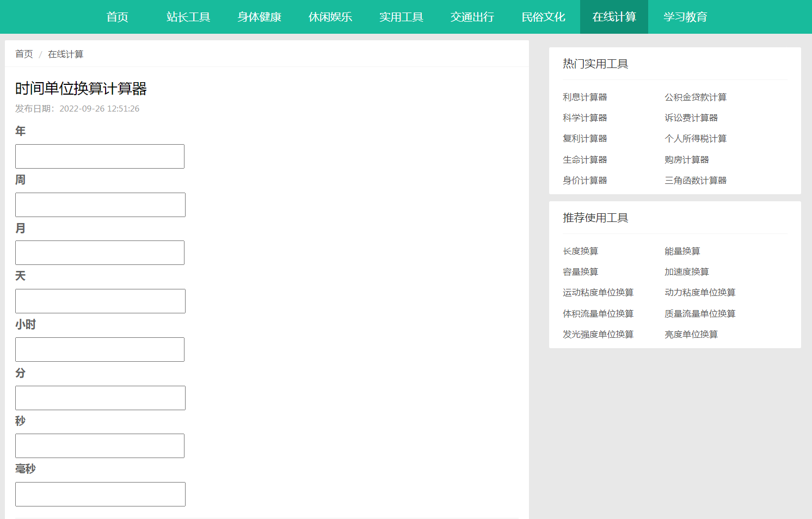The height and width of the screenshot is (519, 812).
Task: Focus the 小时 input field
Action: 100,349
